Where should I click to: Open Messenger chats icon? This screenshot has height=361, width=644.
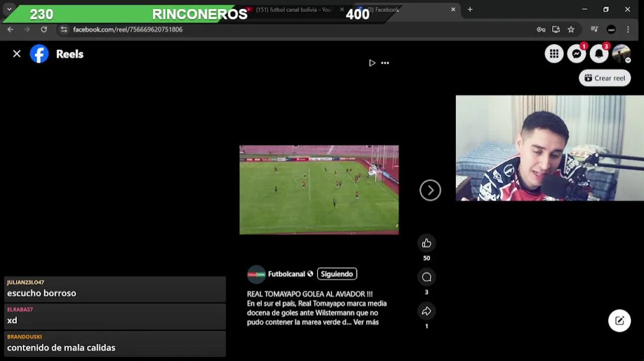click(577, 54)
